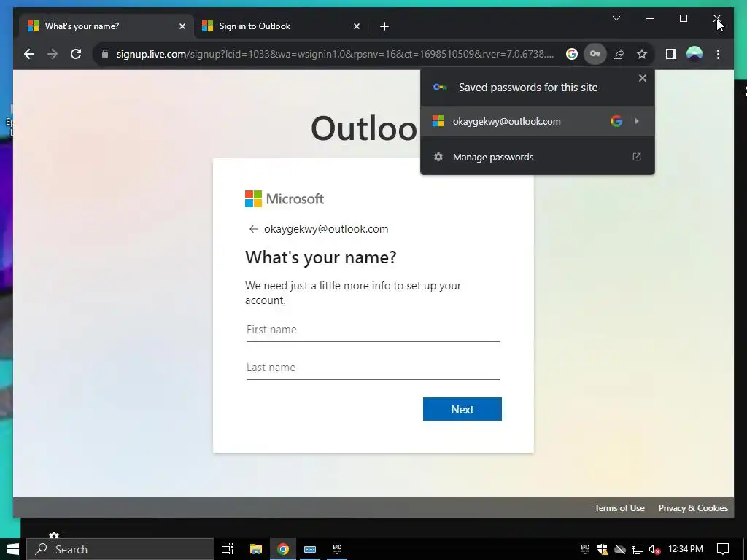
Task: Open the Chrome three-dot menu
Action: pyautogui.click(x=718, y=54)
